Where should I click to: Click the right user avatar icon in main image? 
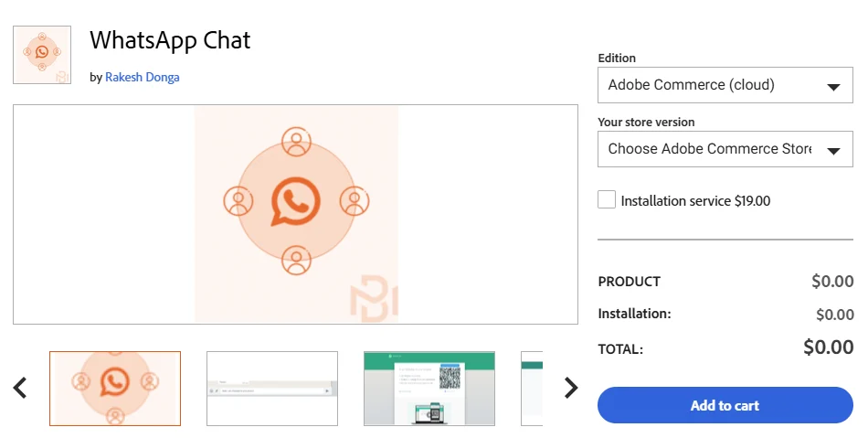pyautogui.click(x=354, y=200)
